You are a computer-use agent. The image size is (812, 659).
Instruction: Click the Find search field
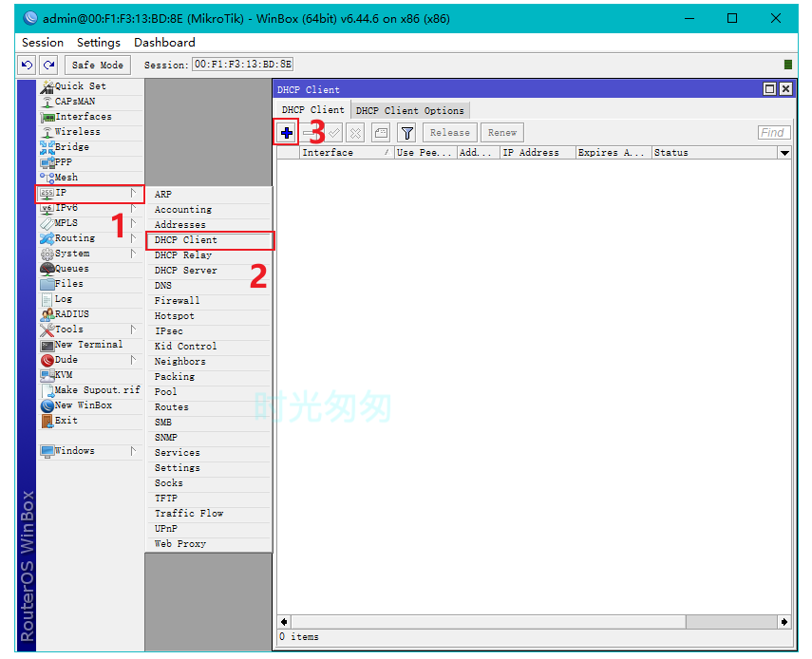coord(774,133)
